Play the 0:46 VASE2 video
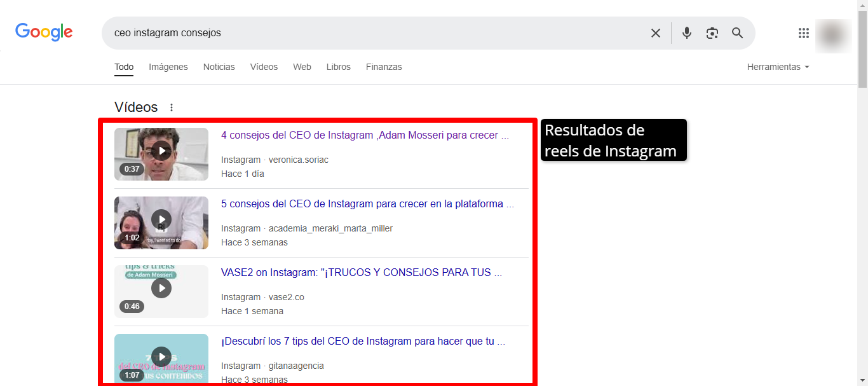The width and height of the screenshot is (868, 386). (x=161, y=291)
